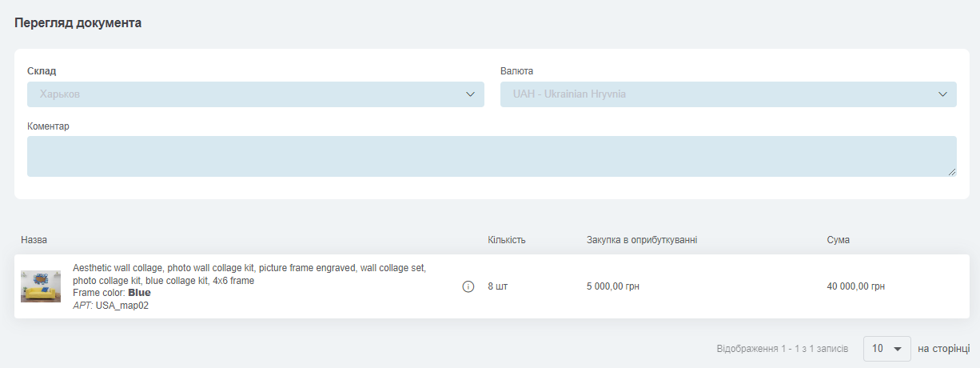Screen dimensions: 980x368
Task: Select the 8 шт quantity cell
Action: (x=497, y=286)
